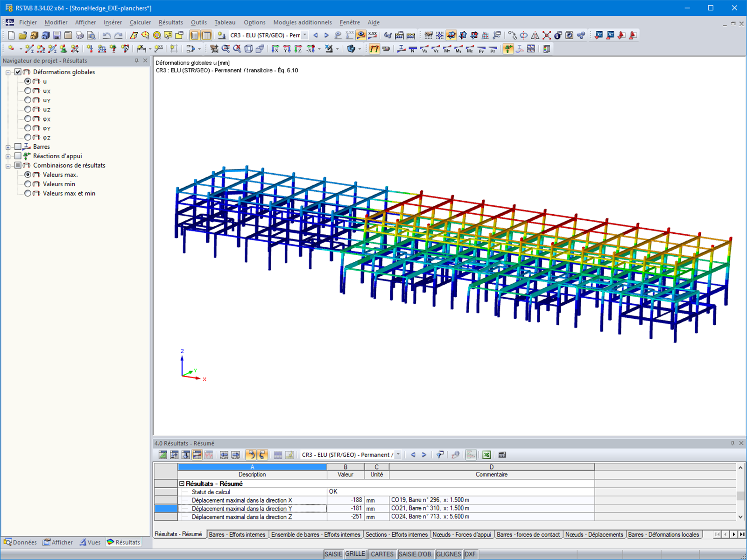Switch to Nœuds - Forces d'appui tab
The height and width of the screenshot is (560, 747).
462,534
